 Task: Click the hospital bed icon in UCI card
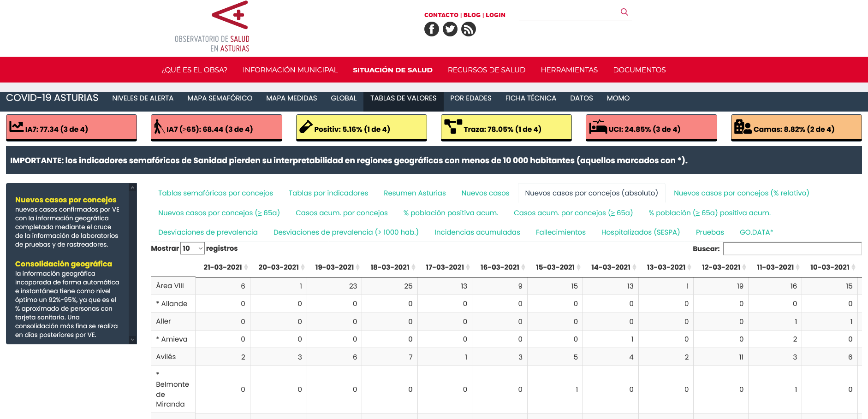coord(598,126)
